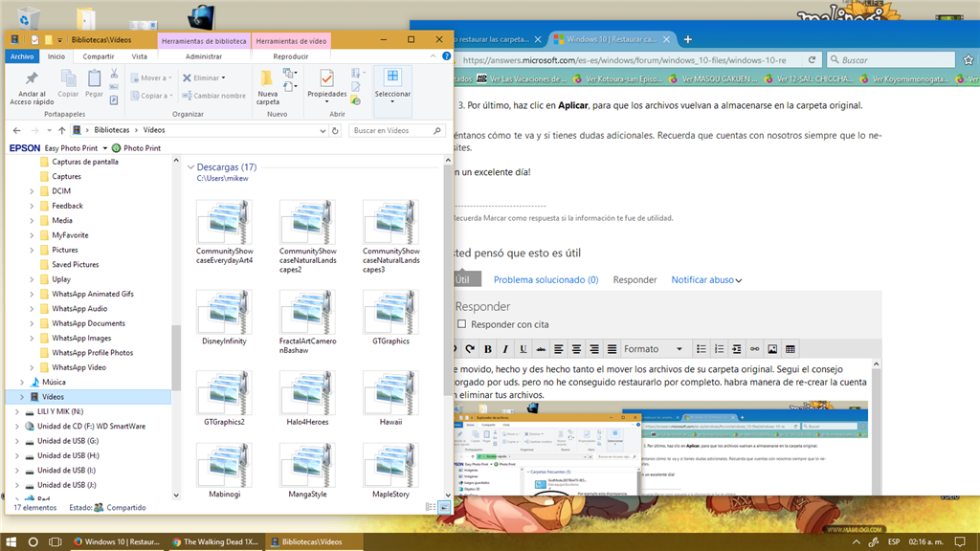Select the Vídeos library in tree

pyautogui.click(x=88, y=397)
